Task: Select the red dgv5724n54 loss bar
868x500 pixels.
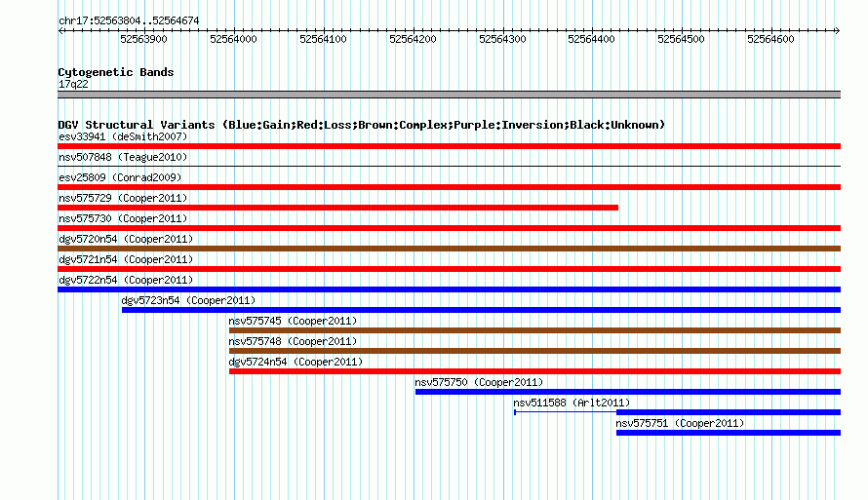Action: coord(534,371)
